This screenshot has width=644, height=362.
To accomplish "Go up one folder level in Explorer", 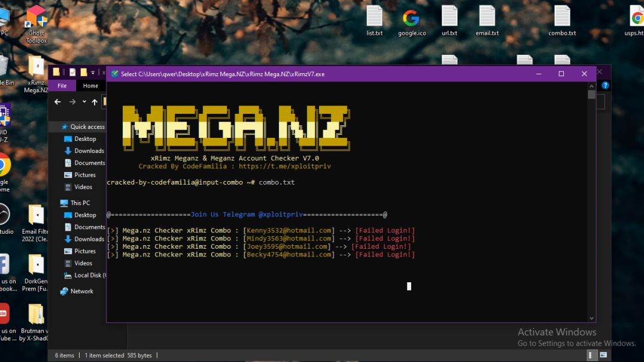I will [x=95, y=102].
